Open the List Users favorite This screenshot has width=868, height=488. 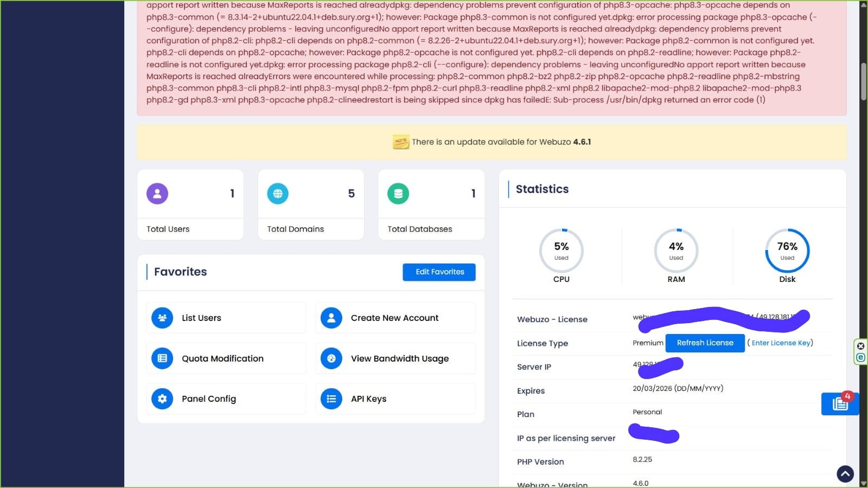[226, 318]
